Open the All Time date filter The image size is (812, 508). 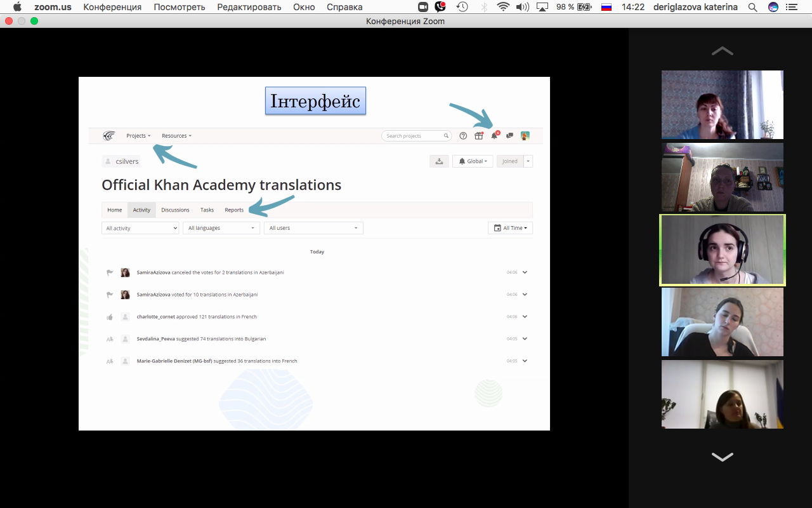(510, 228)
